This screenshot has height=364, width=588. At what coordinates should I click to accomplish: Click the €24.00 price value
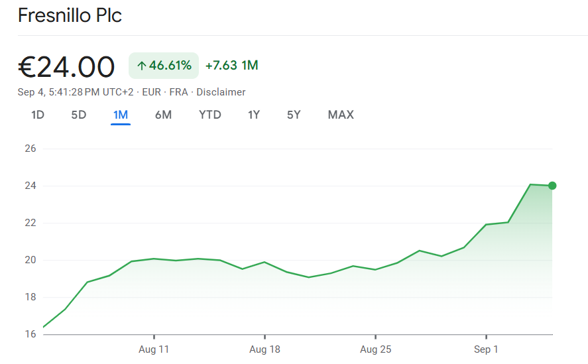click(x=66, y=66)
